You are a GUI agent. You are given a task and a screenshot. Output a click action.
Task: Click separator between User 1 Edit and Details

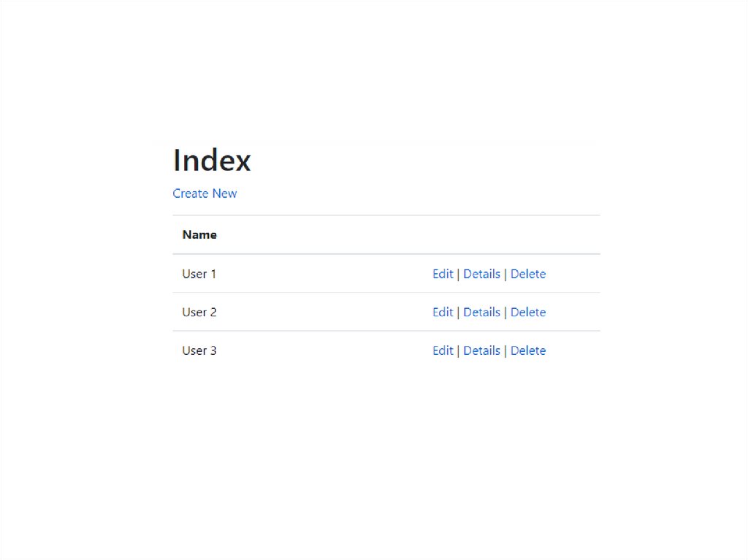[x=459, y=275]
